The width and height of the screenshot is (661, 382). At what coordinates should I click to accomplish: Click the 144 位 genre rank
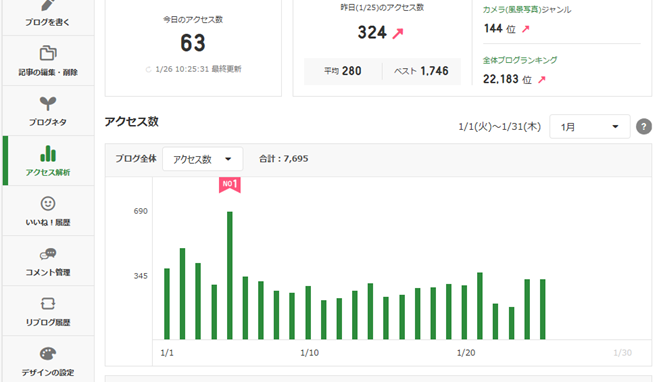[500, 29]
